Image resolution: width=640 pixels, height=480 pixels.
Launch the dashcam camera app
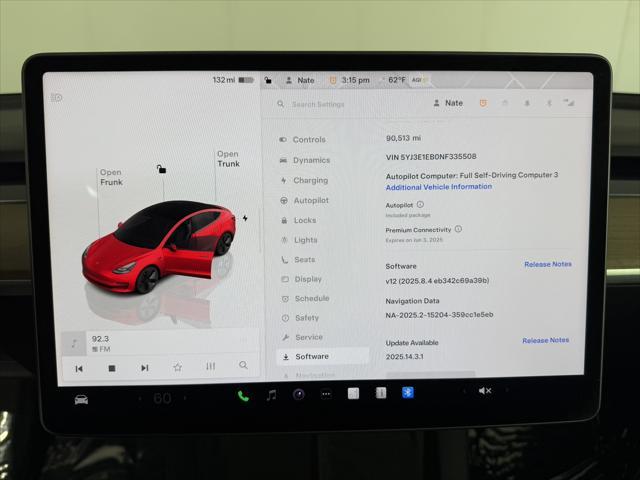pyautogui.click(x=299, y=395)
